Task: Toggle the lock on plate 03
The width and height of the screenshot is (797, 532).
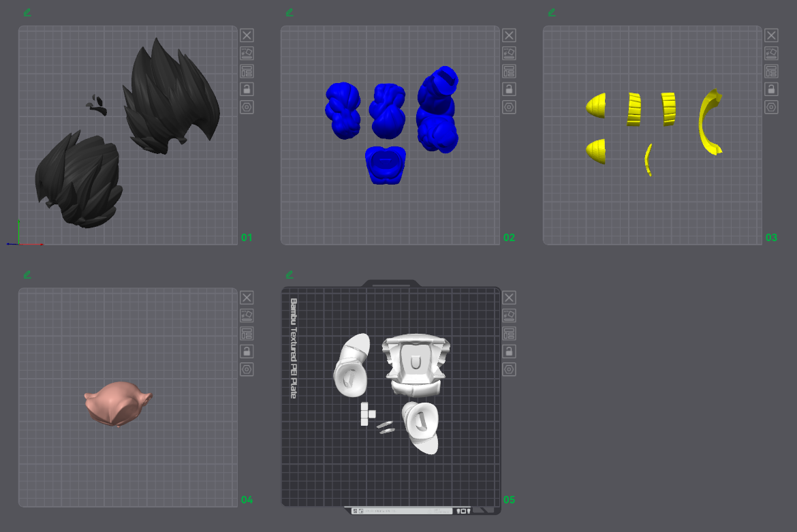Action: click(x=771, y=89)
